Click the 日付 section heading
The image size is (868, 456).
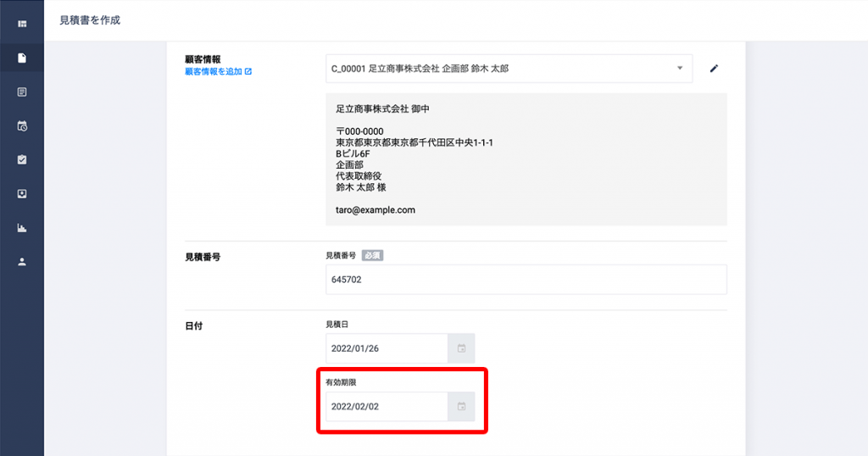point(194,326)
